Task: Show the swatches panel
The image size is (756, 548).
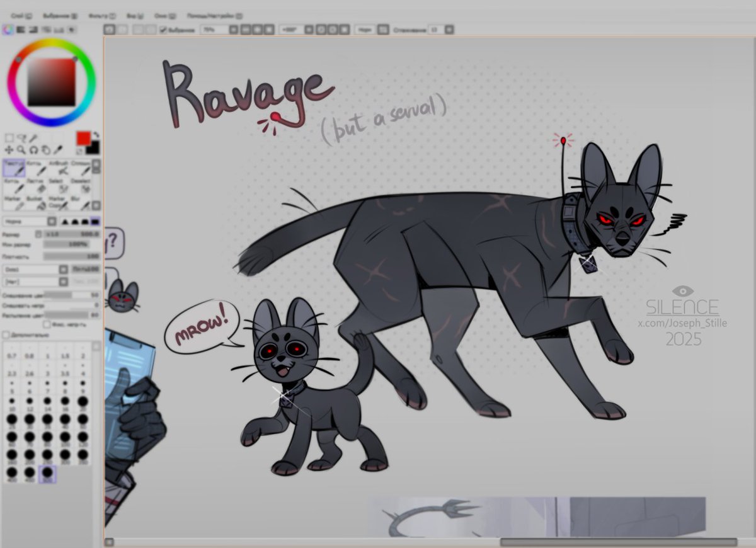Action: click(59, 29)
